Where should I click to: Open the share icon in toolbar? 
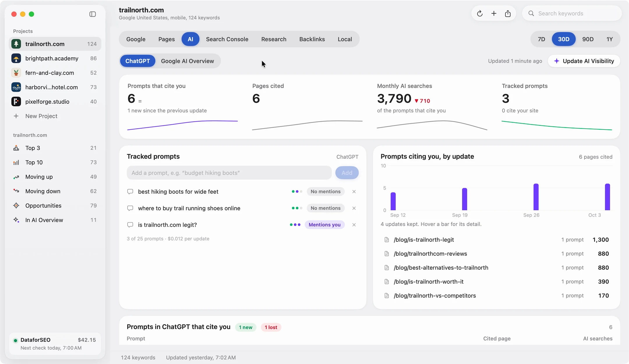click(508, 13)
